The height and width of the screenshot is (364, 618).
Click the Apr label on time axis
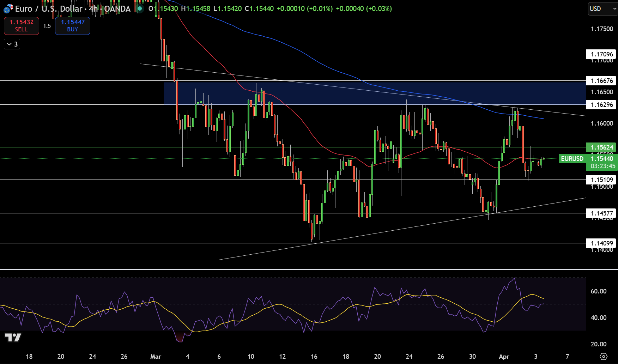[x=504, y=357]
